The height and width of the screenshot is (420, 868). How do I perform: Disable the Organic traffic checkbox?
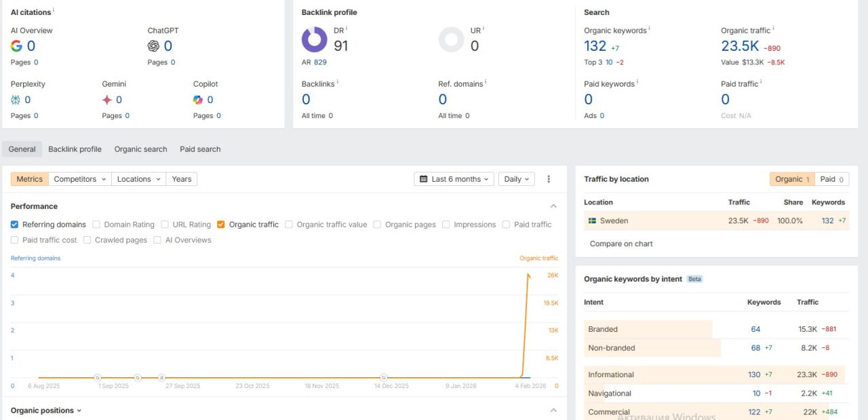click(x=221, y=225)
